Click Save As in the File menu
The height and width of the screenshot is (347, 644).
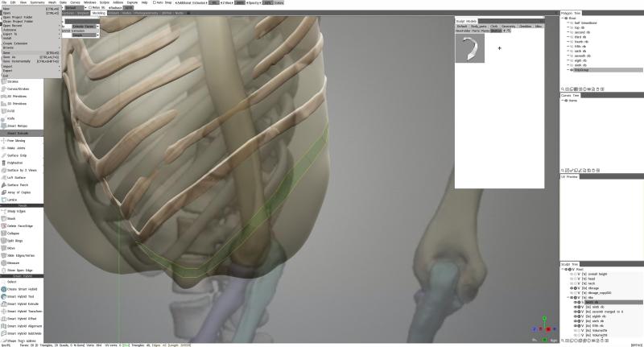pyautogui.click(x=31, y=57)
